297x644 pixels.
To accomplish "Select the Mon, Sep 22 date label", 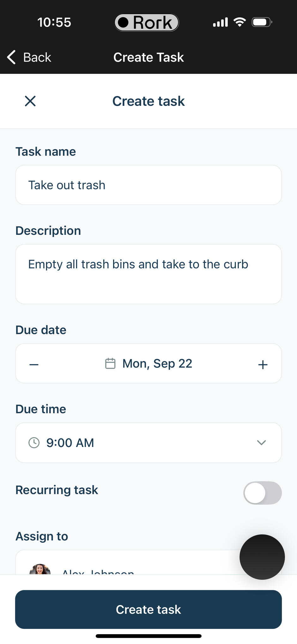I will [157, 363].
